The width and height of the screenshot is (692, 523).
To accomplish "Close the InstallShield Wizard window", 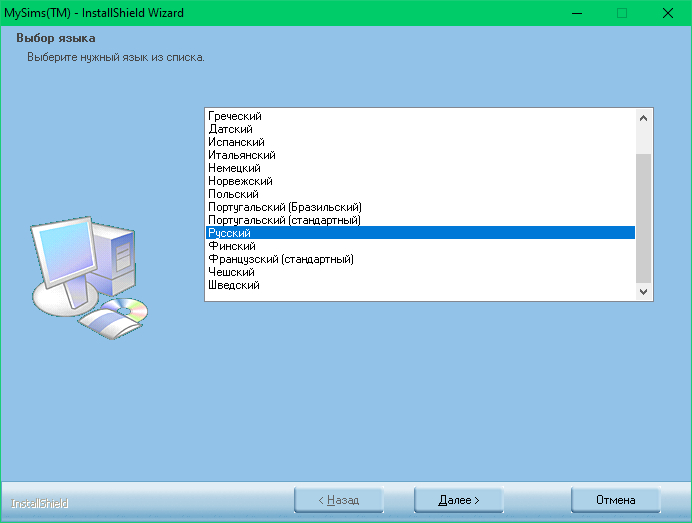I will click(668, 13).
